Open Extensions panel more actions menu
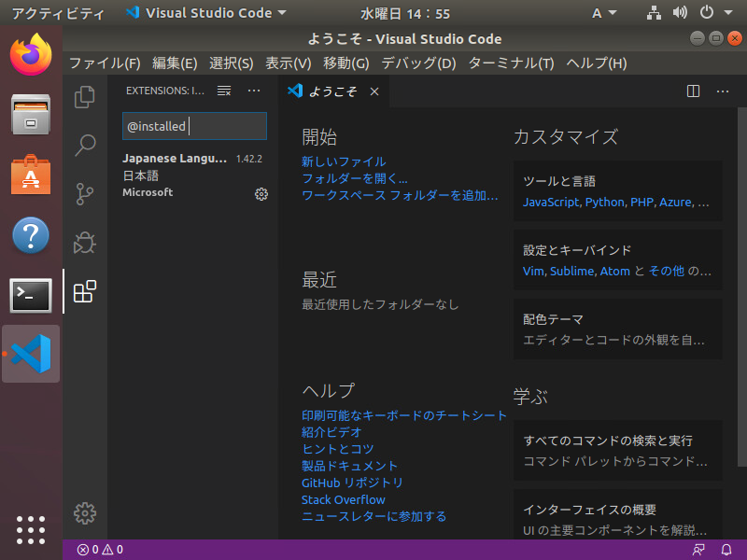The image size is (747, 560). coord(254,91)
